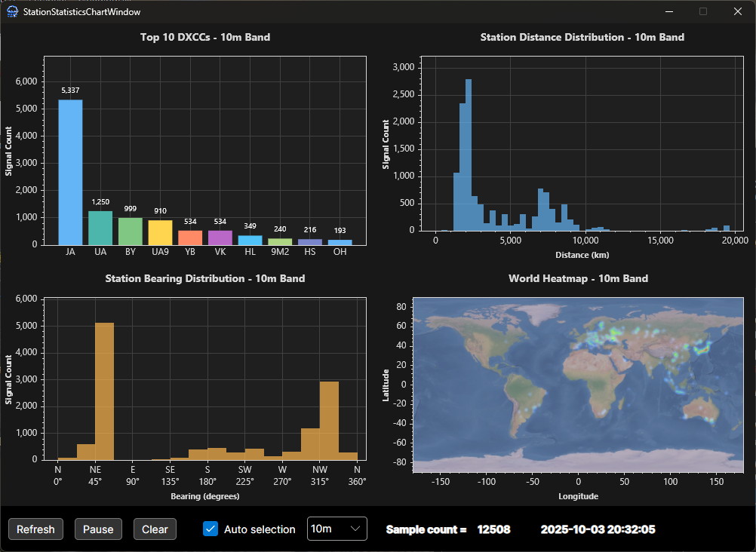Viewport: 756px width, 552px height.
Task: Click the 910 value label above UA9
Action: 160,211
